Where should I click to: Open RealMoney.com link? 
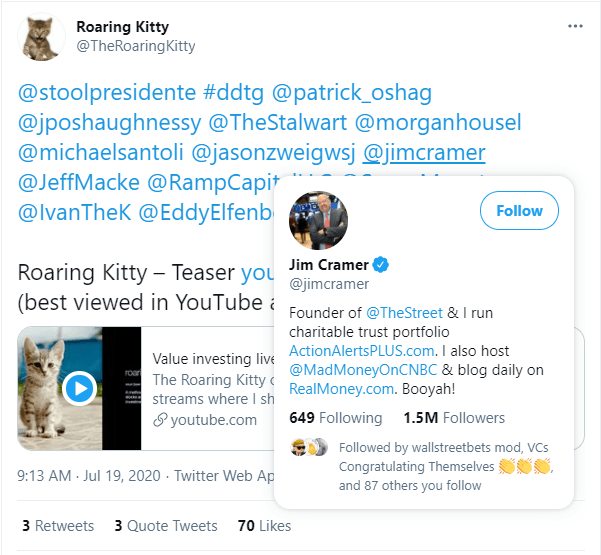[x=341, y=389]
